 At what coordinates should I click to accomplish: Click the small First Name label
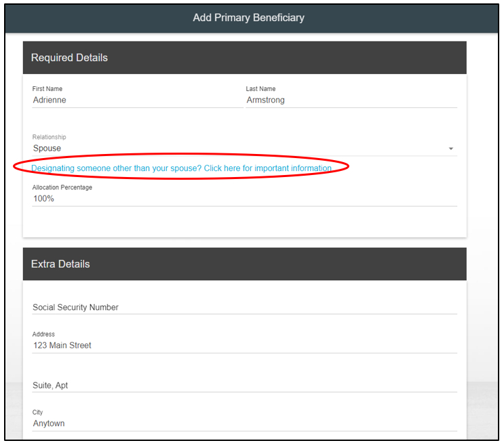click(x=47, y=89)
